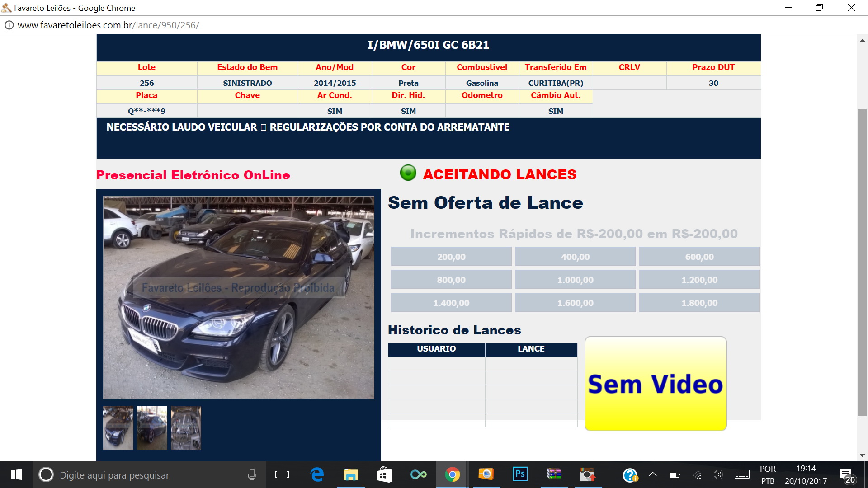Click the Historico de Lances heading
The width and height of the screenshot is (868, 488).
click(454, 330)
